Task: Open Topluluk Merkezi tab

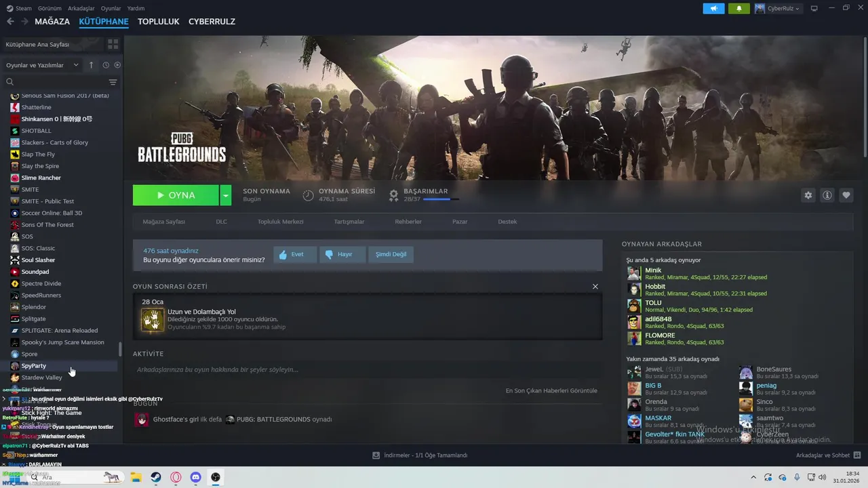Action: 280,222
